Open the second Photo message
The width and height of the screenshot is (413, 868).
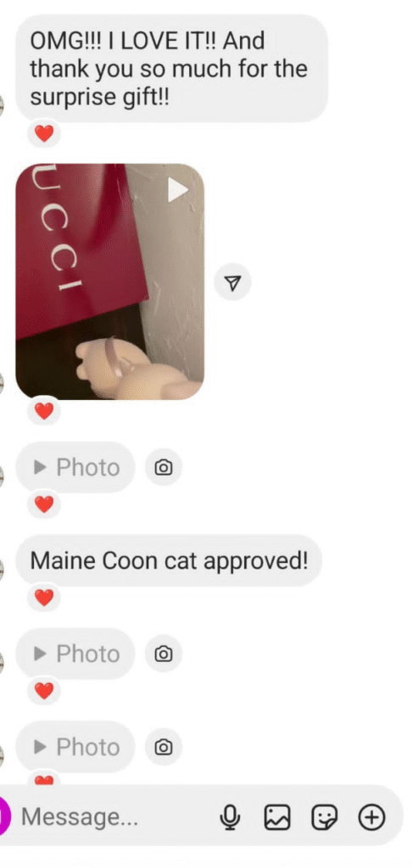click(x=75, y=654)
